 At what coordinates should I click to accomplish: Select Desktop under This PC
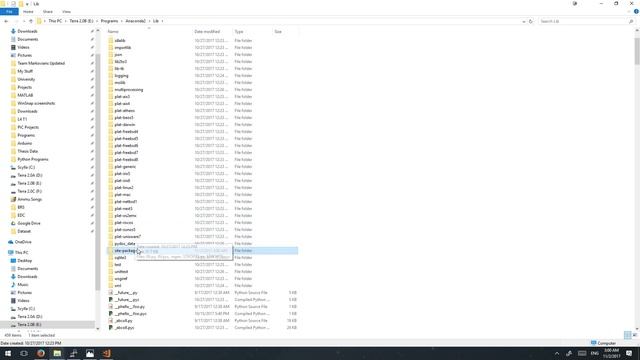(x=24, y=260)
